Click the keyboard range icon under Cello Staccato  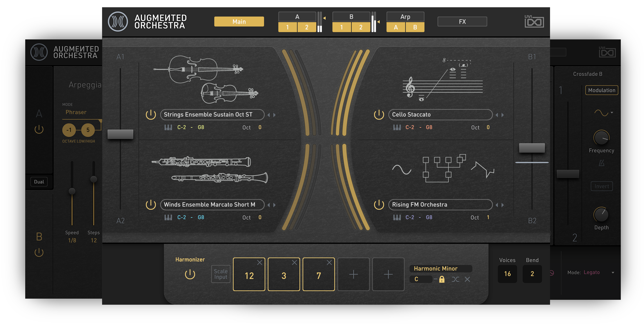pyautogui.click(x=397, y=127)
